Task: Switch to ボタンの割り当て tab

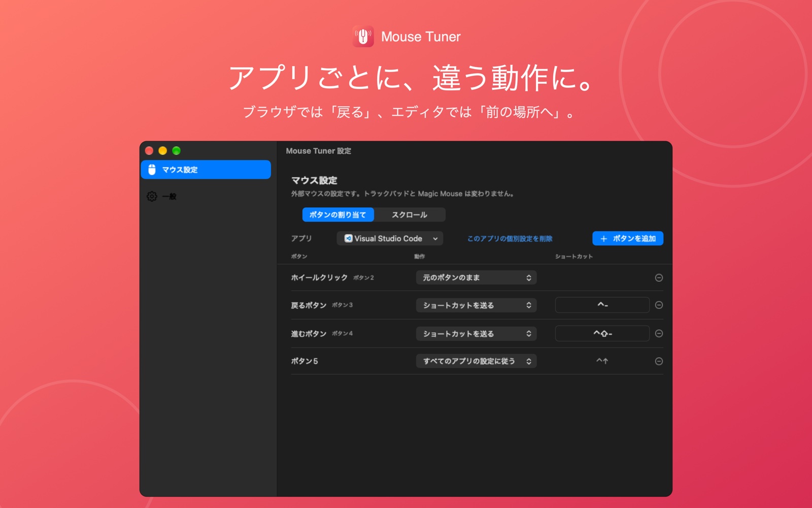Action: pos(338,215)
